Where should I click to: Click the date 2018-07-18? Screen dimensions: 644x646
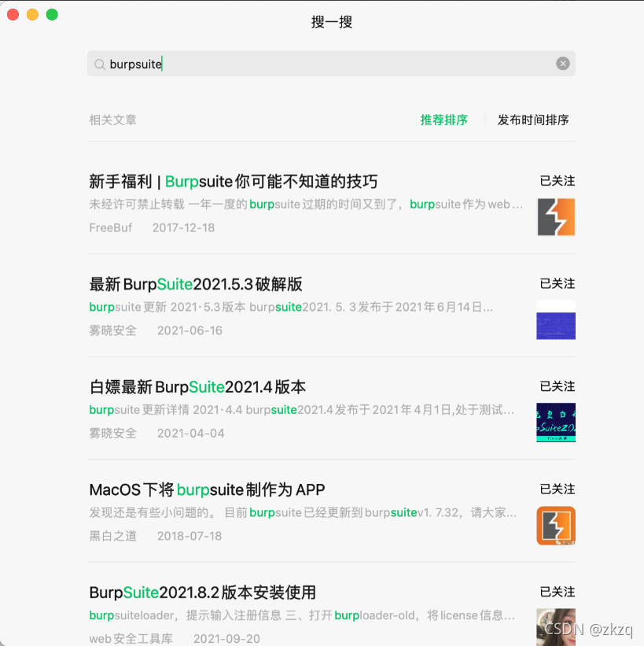click(x=190, y=536)
